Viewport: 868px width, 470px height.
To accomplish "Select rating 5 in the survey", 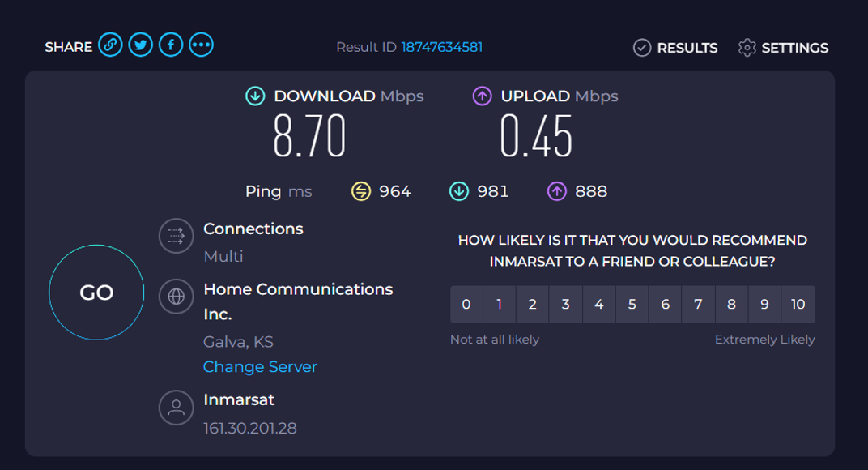I will point(632,305).
